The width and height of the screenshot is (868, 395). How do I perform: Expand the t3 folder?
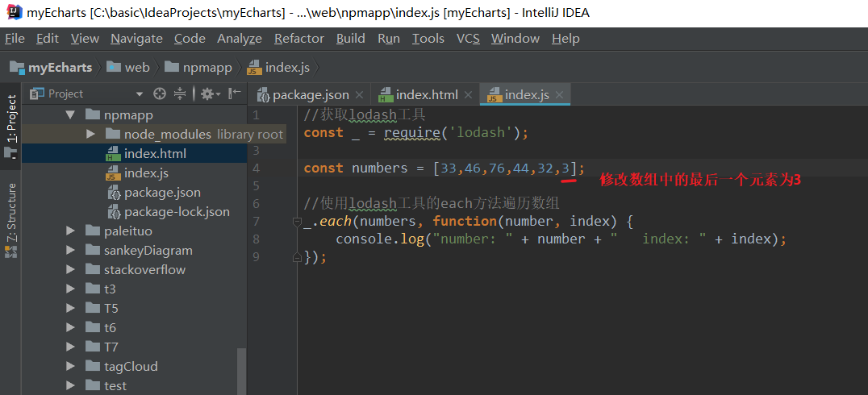(x=69, y=289)
